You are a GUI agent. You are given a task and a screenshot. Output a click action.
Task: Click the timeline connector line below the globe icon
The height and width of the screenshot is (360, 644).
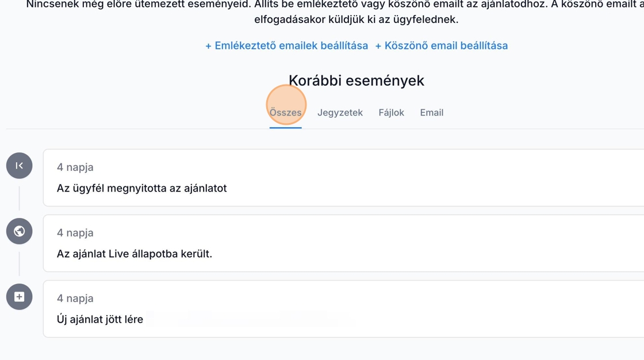coord(19,264)
